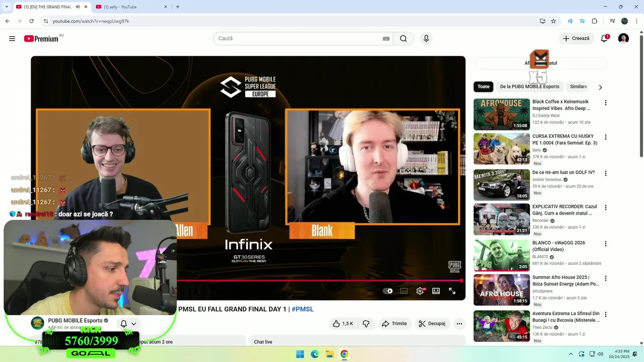
Task: Toggle subtitles on the video player
Action: pos(404,291)
